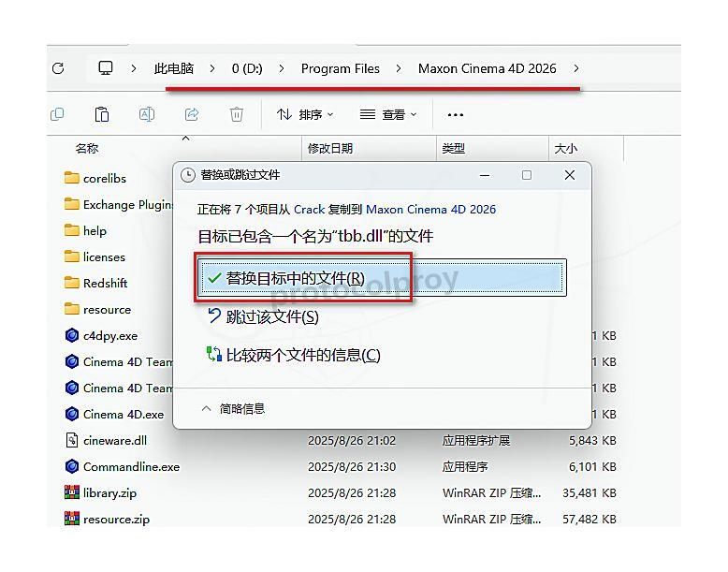Click the Commandline.exe application icon
The height and width of the screenshot is (572, 728).
[x=71, y=466]
